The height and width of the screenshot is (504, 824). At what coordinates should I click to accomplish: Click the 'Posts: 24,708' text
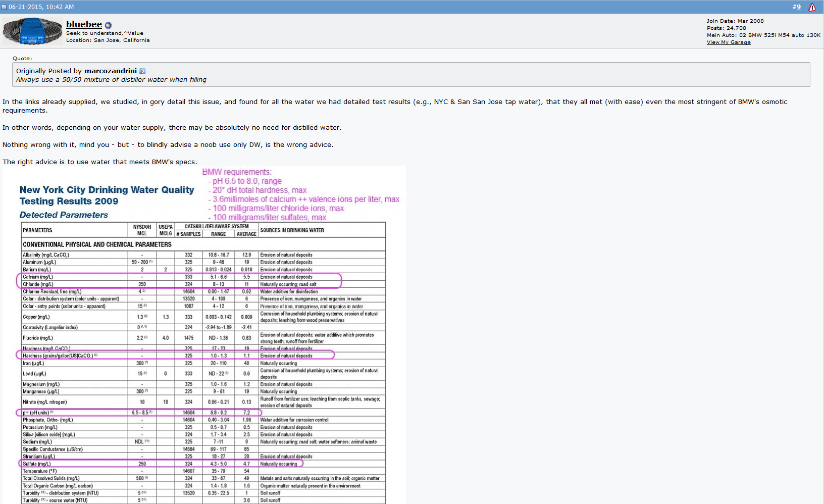coord(726,28)
